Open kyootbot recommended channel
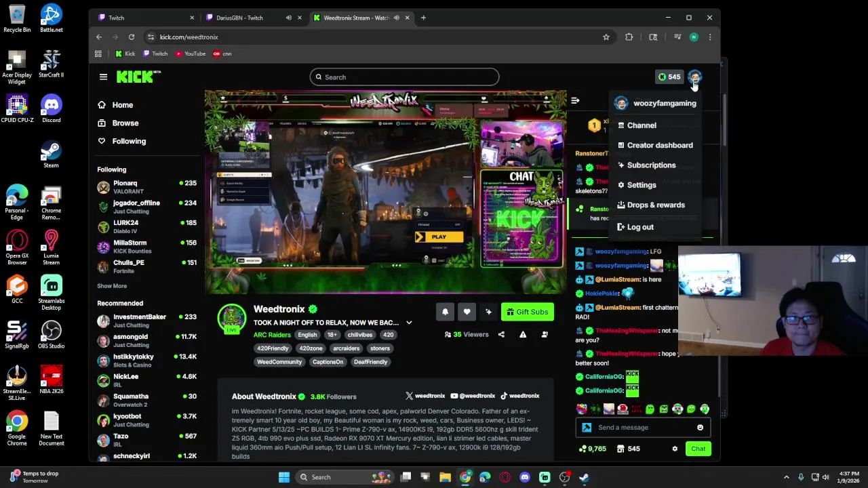The image size is (868, 488). coord(146,420)
